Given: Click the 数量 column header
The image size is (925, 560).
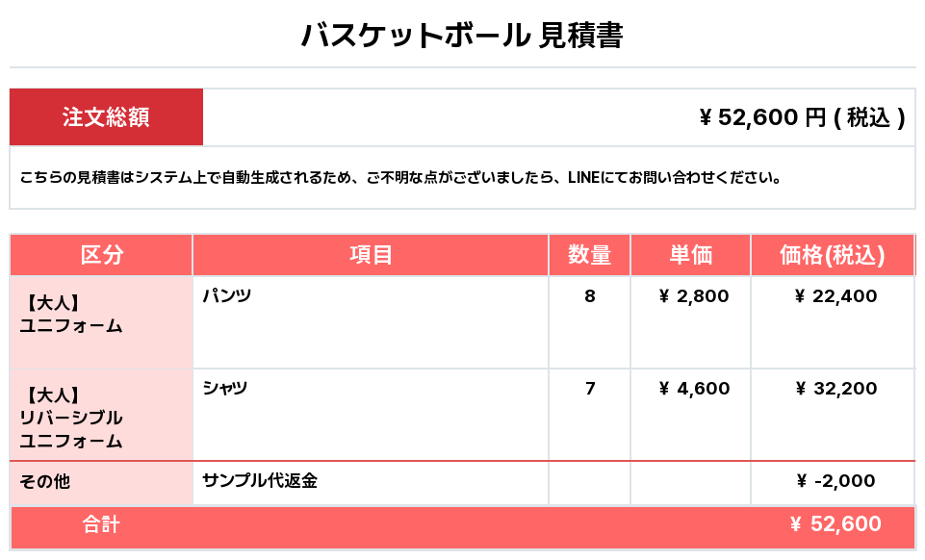Looking at the screenshot, I should 589,255.
